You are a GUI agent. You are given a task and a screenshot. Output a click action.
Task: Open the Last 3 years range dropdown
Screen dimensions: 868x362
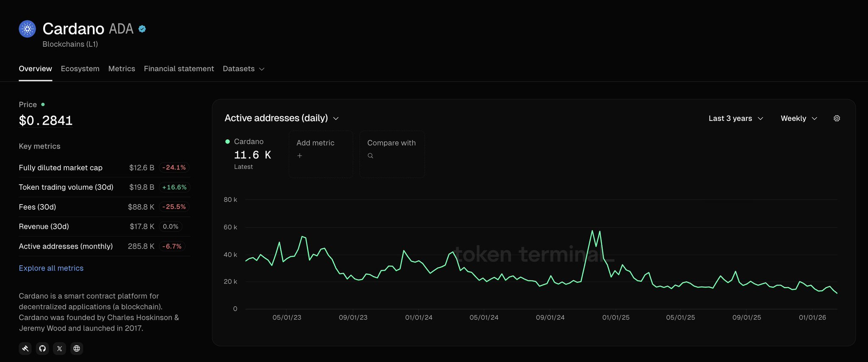tap(735, 118)
